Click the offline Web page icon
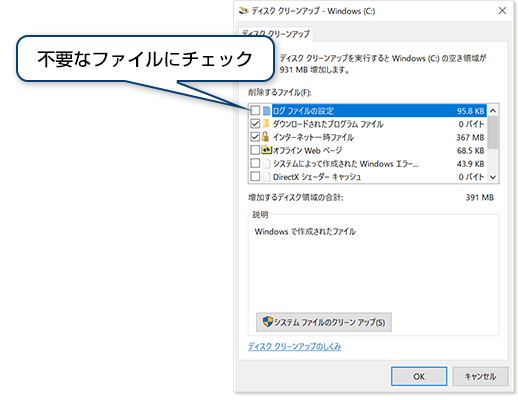The width and height of the screenshot is (518, 400). tap(267, 150)
